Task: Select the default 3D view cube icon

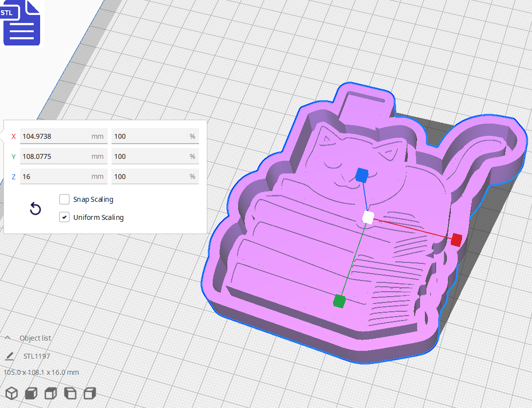Action: [12, 393]
